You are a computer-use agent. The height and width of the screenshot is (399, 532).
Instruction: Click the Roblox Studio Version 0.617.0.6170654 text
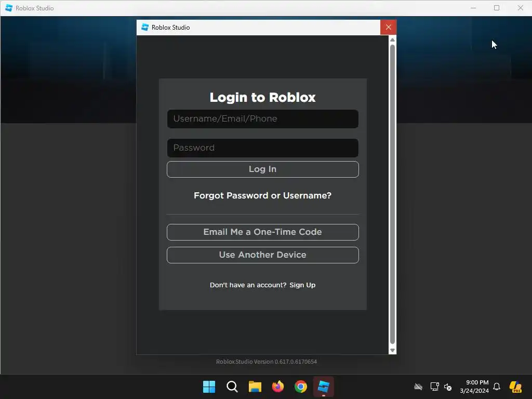tap(267, 362)
